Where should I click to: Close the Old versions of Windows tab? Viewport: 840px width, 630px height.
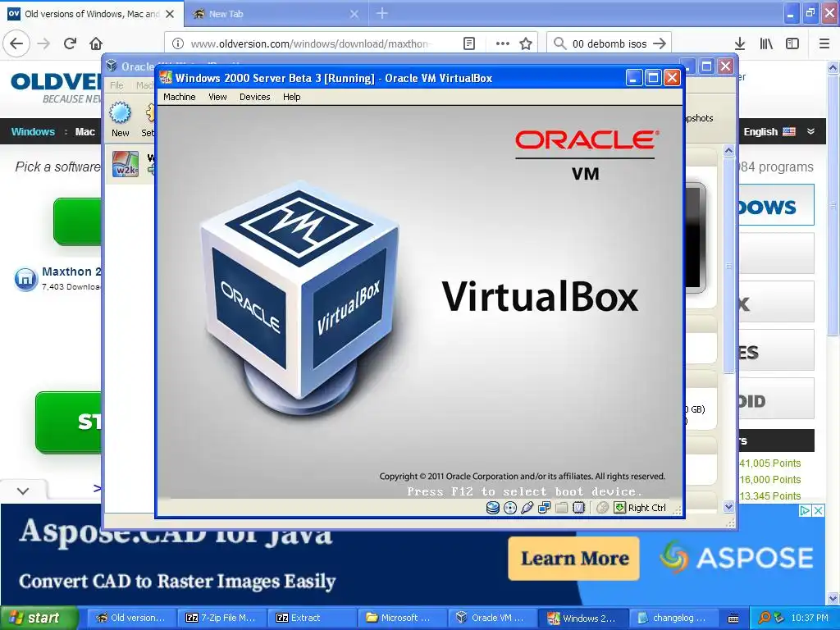[170, 14]
